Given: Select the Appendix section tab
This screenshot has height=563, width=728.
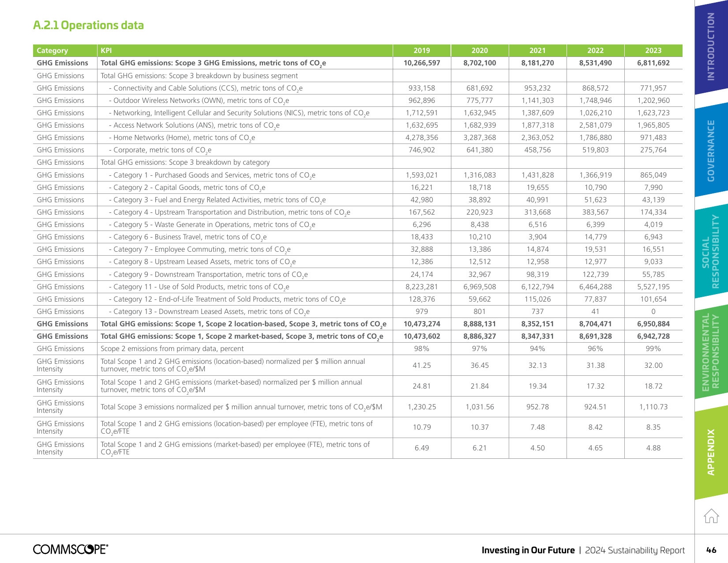Looking at the screenshot, I should [711, 452].
